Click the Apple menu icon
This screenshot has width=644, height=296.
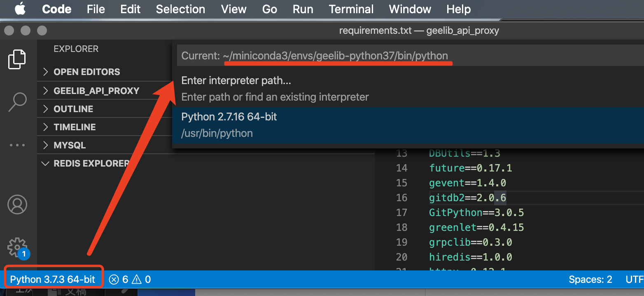20,9
